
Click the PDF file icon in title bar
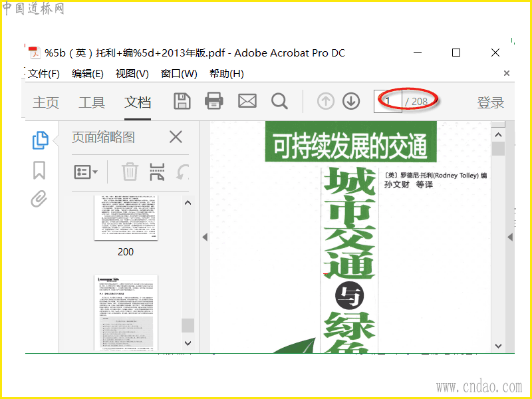(x=35, y=53)
